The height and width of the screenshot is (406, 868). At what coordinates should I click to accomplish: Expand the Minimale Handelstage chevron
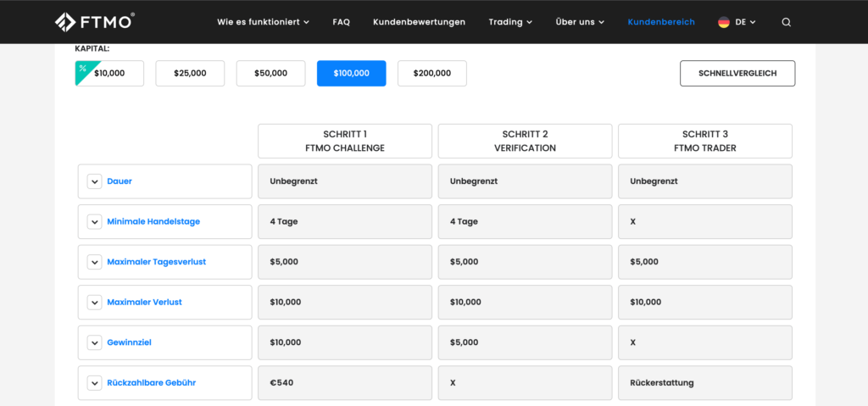point(94,222)
